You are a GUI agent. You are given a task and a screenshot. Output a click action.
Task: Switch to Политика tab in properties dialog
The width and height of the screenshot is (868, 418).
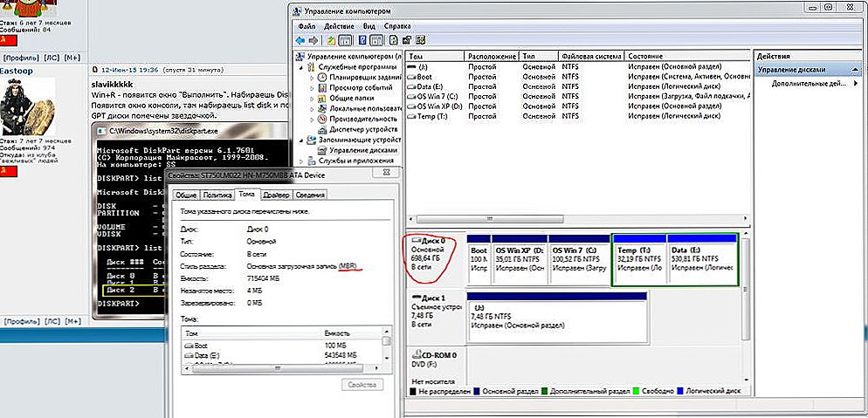[x=217, y=195]
